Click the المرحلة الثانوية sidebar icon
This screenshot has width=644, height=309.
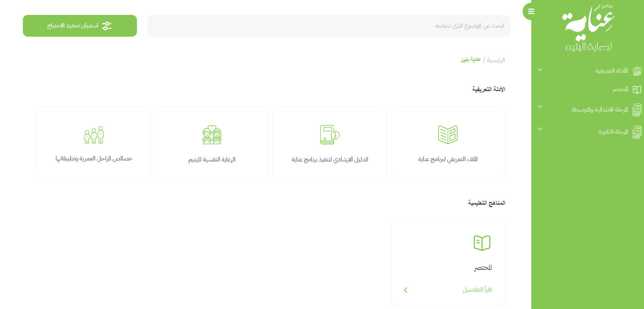point(637,132)
